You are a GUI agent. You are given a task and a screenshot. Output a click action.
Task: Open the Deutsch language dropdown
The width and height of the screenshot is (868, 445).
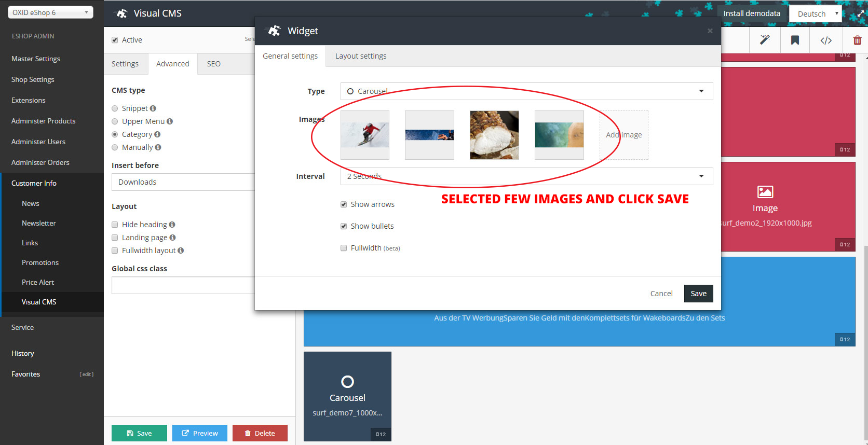click(815, 14)
